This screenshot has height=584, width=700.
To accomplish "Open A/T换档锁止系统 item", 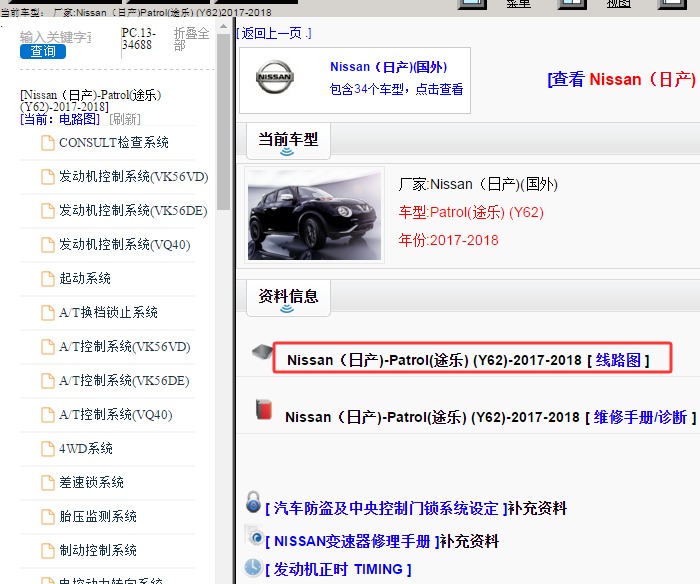I will pos(108,312).
